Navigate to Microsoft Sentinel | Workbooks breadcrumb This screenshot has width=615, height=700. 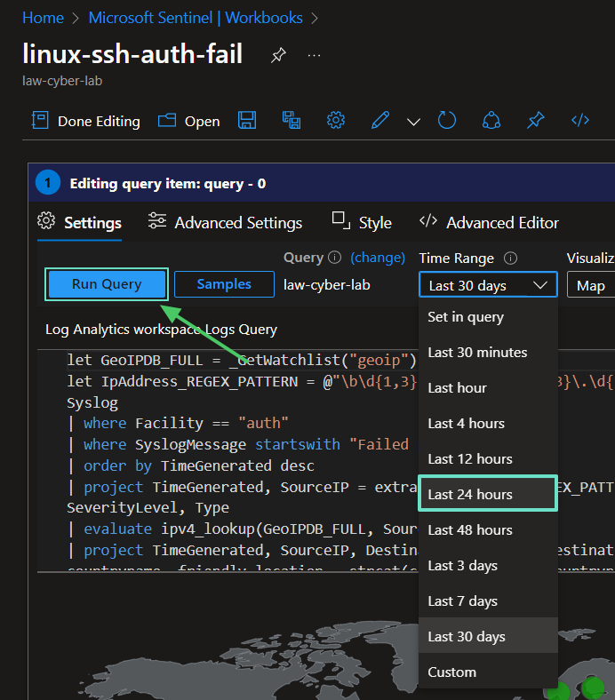point(196,18)
